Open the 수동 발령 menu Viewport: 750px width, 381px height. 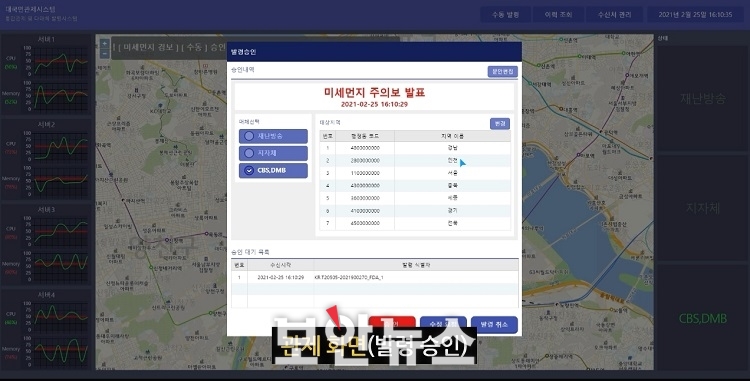(506, 15)
